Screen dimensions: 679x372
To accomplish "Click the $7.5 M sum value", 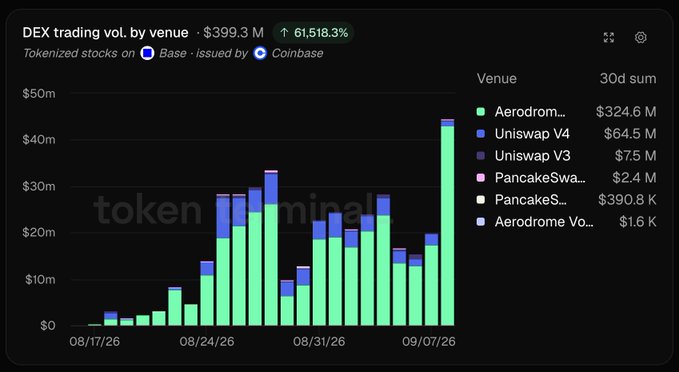I will [636, 156].
